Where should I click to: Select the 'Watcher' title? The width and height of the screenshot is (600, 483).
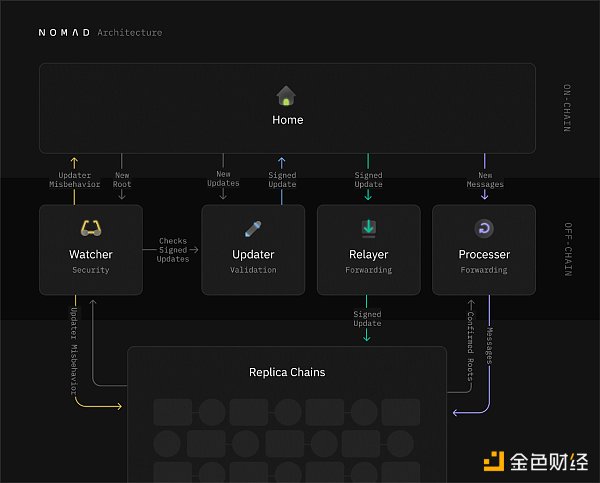[91, 255]
